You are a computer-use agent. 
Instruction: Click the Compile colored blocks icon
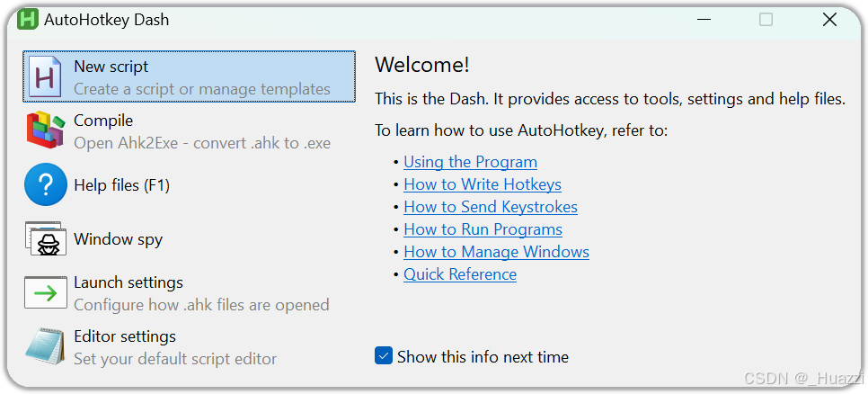pyautogui.click(x=46, y=130)
